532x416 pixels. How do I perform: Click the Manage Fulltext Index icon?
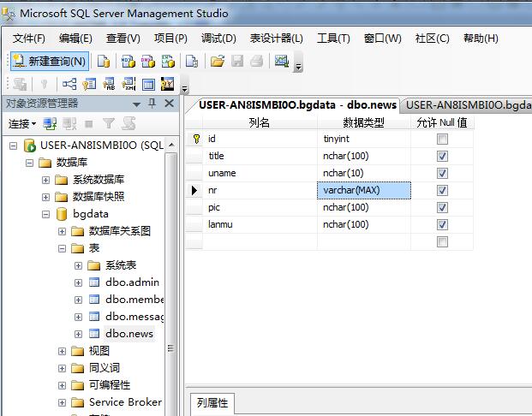click(110, 84)
